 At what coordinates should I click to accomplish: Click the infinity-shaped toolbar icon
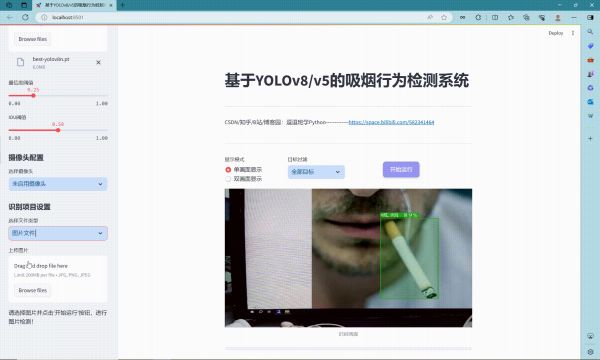[463, 17]
